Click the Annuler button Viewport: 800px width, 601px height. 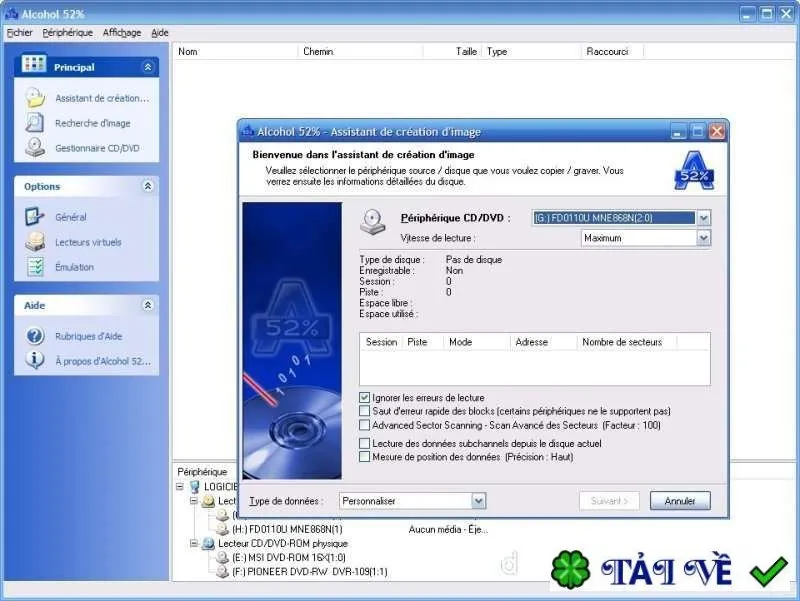(680, 501)
